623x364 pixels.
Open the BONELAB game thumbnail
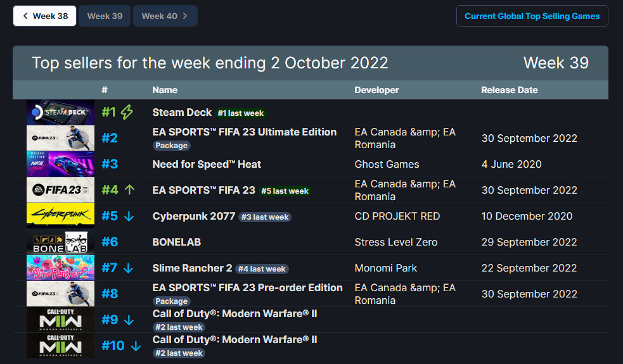tap(60, 242)
